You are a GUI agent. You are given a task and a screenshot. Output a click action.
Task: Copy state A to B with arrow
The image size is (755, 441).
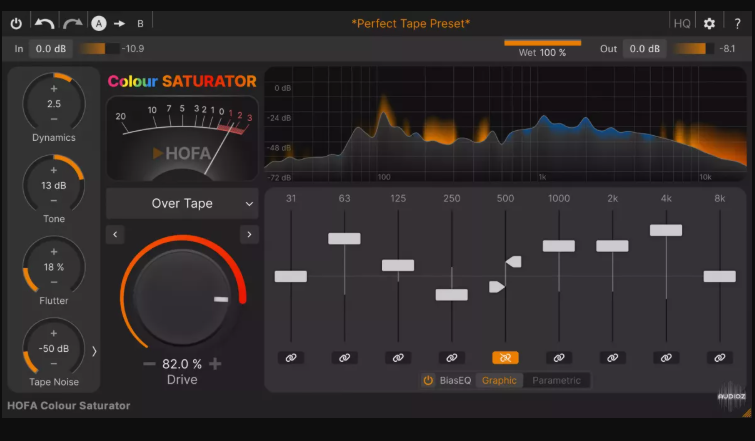[119, 23]
